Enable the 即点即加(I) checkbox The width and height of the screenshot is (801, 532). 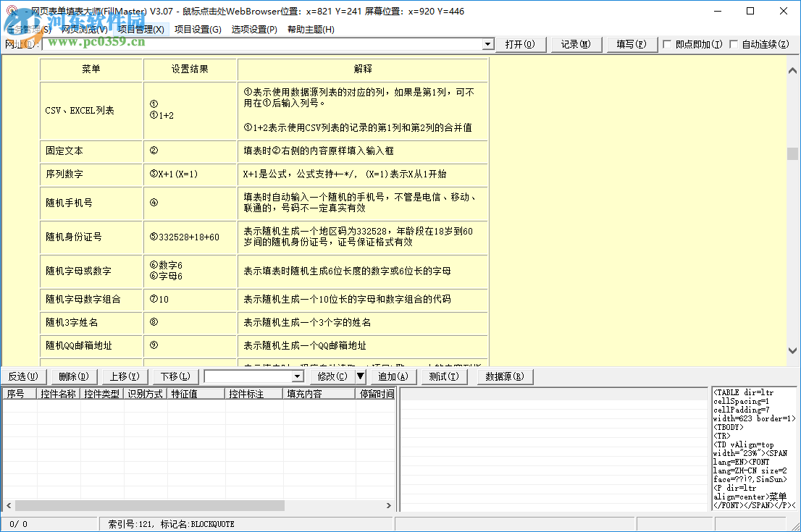pos(666,44)
